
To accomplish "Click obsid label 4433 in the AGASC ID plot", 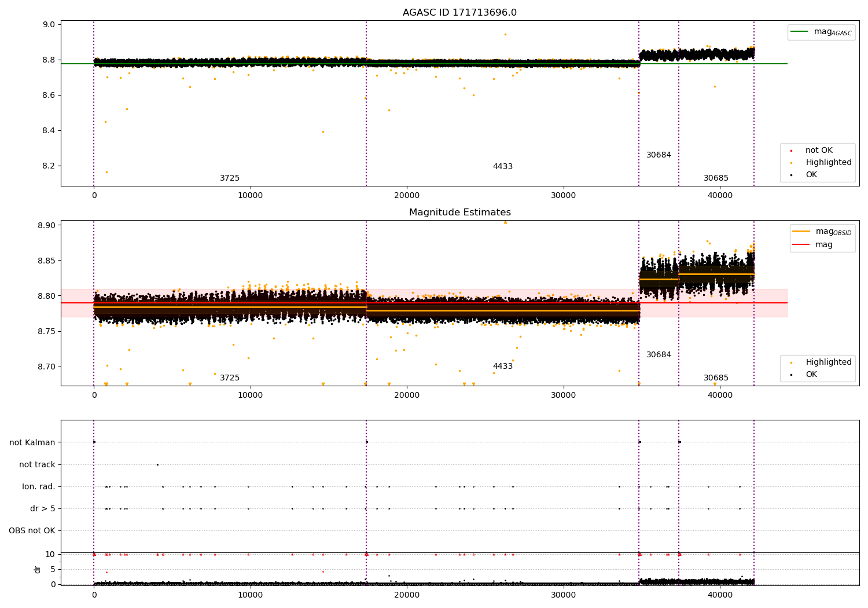I will (503, 167).
